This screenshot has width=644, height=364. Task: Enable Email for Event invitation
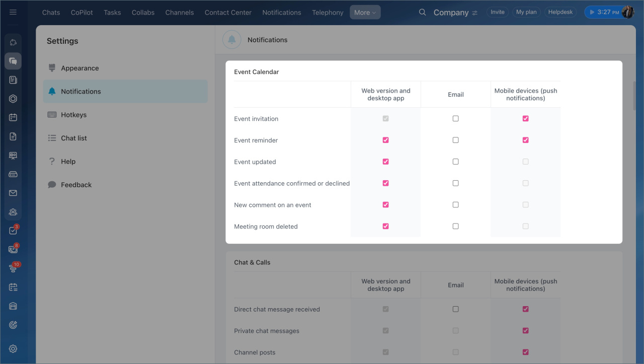tap(455, 119)
